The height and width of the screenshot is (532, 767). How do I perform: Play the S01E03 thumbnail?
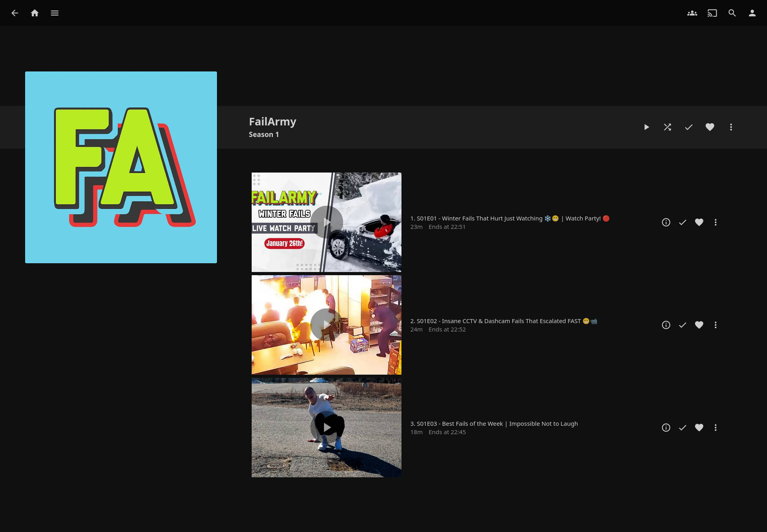pos(327,427)
